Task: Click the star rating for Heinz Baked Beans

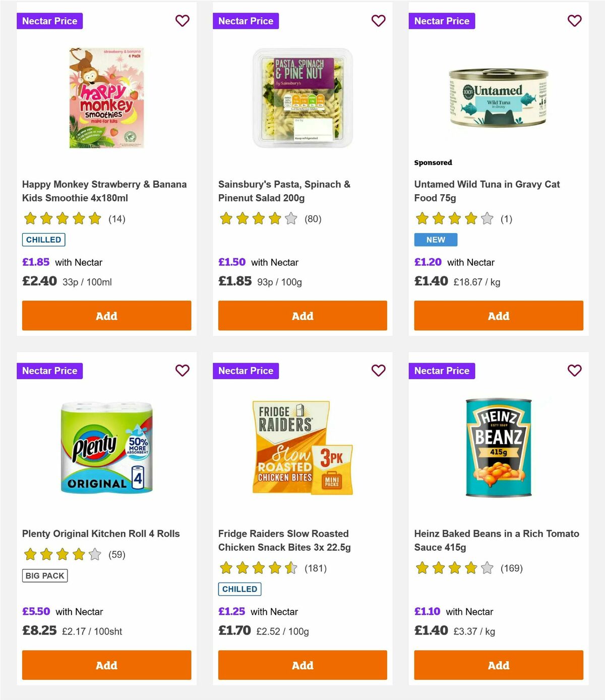Action: pos(453,568)
